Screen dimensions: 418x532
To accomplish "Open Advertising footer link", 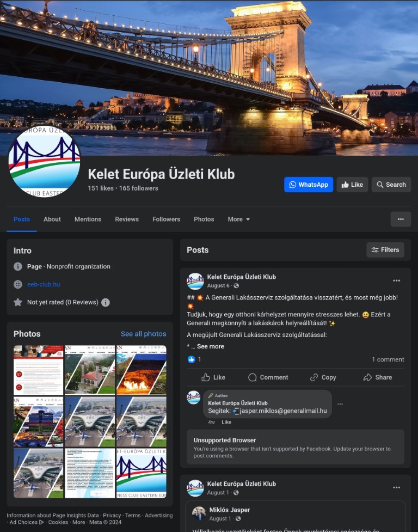I will [x=159, y=515].
